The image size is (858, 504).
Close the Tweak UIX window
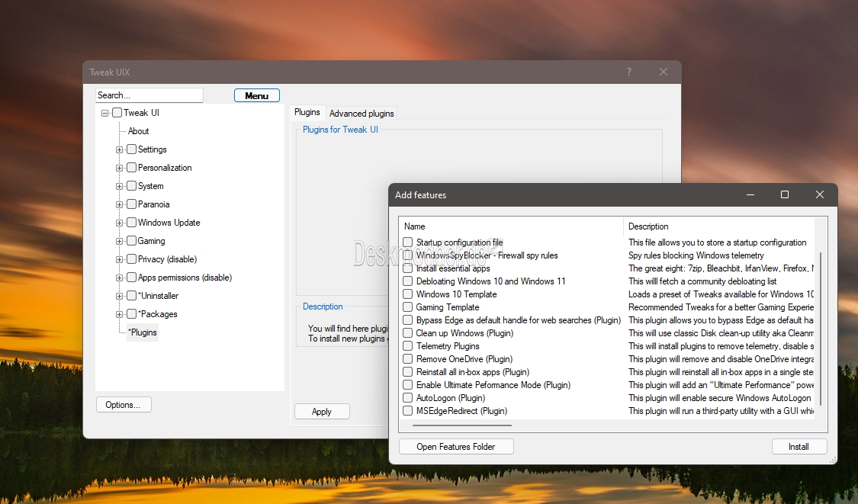coord(664,72)
